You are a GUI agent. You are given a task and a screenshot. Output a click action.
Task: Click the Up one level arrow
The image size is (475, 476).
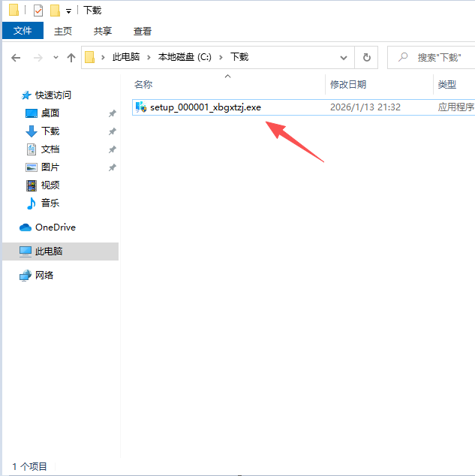pos(71,57)
